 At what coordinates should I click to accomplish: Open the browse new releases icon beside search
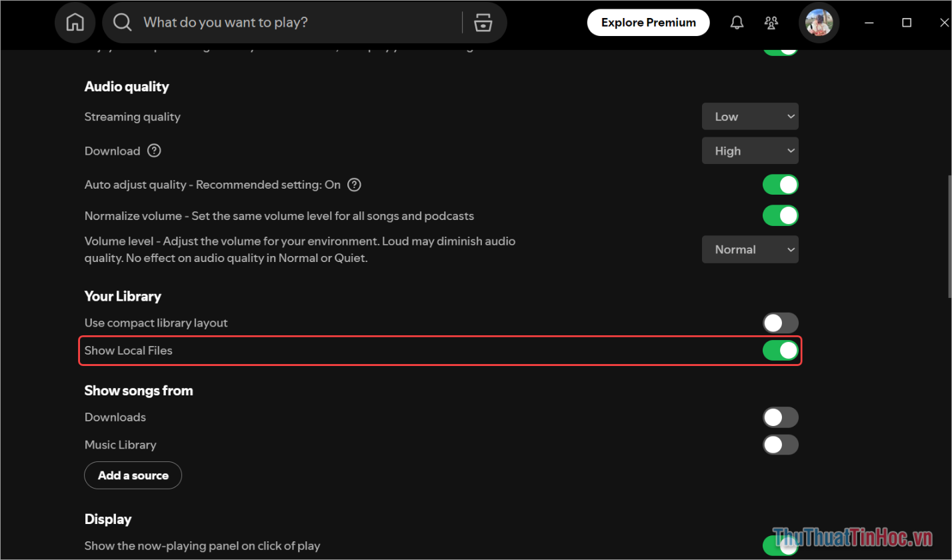[x=483, y=22]
